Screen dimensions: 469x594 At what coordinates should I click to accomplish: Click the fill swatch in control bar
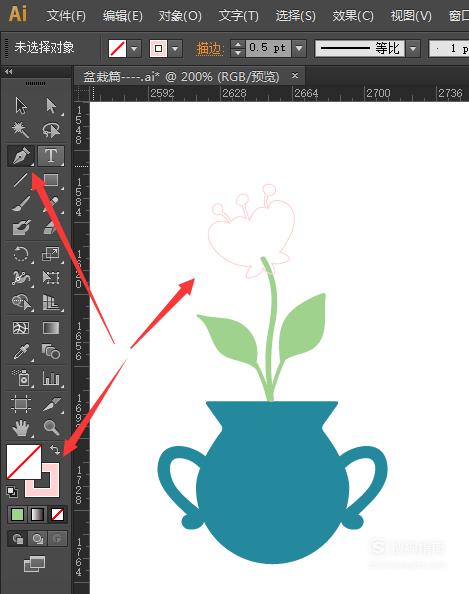pos(117,48)
